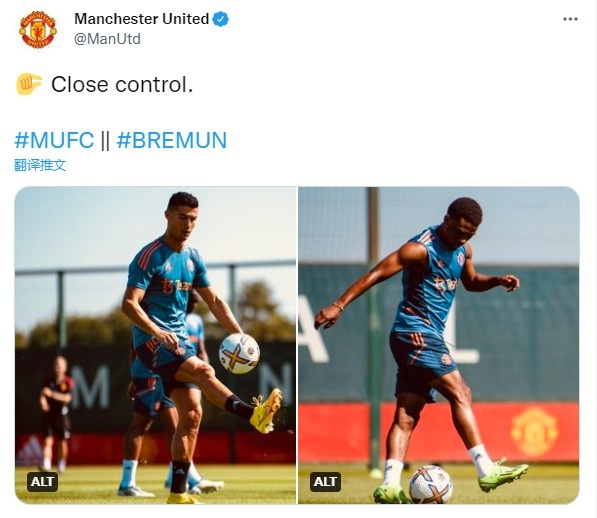Open the #MUFC hashtag
This screenshot has height=518, width=597.
(54, 140)
